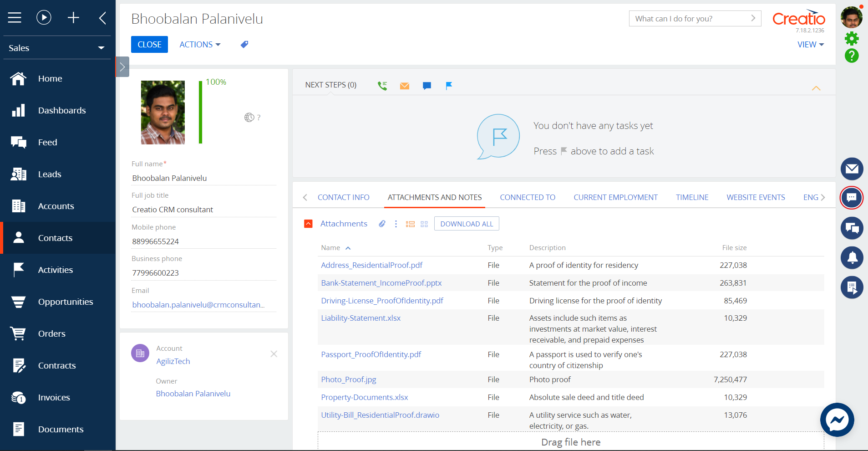Open the CURRENT EMPLOYMENT tab

coord(615,197)
